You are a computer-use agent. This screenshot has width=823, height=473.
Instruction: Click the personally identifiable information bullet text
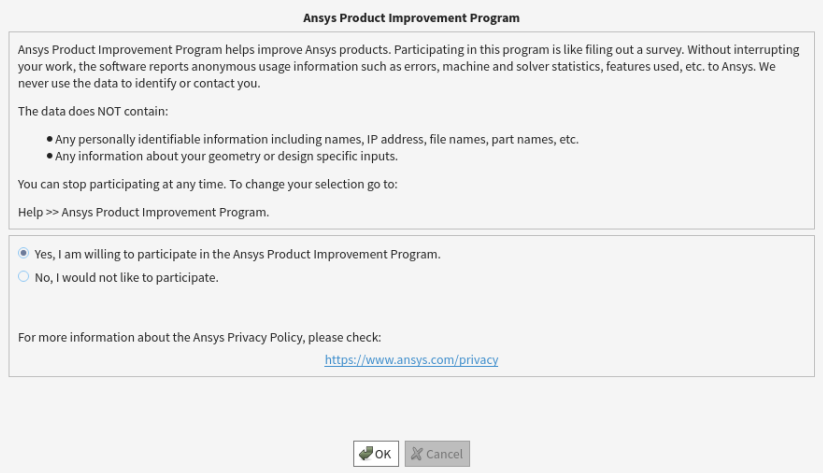[317, 139]
